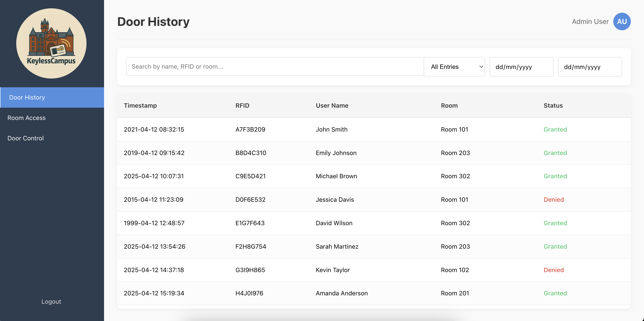Click the search by name field
The height and width of the screenshot is (321, 644).
click(x=275, y=66)
